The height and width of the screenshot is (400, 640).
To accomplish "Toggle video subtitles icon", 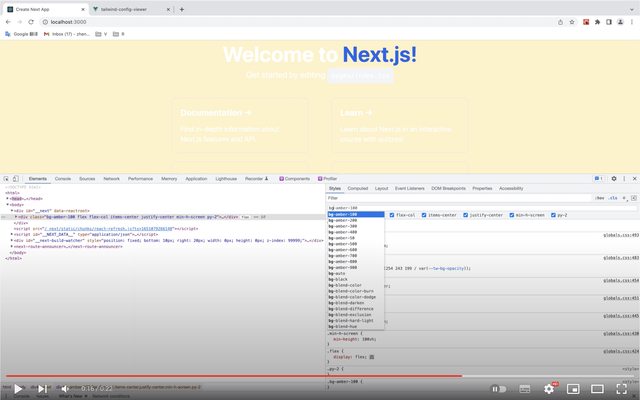I will tap(524, 389).
